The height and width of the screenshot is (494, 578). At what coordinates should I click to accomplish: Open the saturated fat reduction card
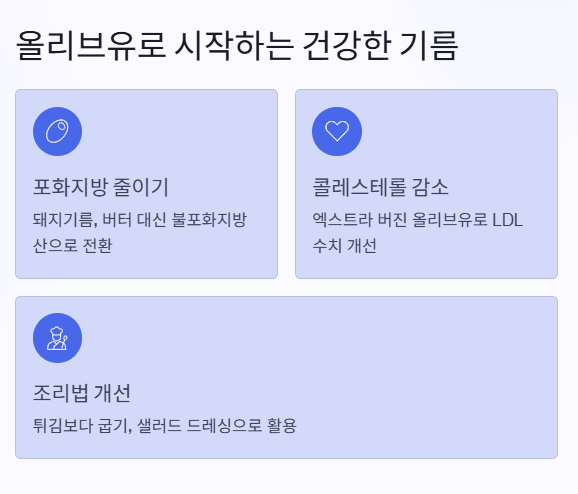146,184
